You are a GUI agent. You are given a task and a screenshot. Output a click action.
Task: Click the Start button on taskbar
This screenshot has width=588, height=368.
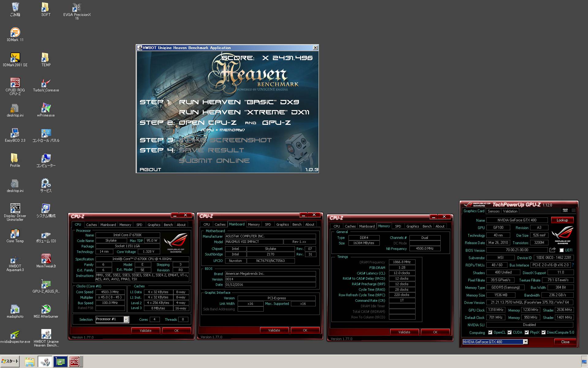tap(10, 361)
